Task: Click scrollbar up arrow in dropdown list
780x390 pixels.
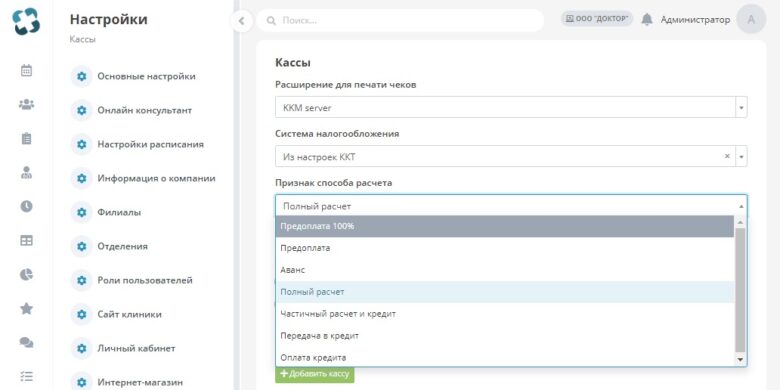Action: click(x=740, y=222)
